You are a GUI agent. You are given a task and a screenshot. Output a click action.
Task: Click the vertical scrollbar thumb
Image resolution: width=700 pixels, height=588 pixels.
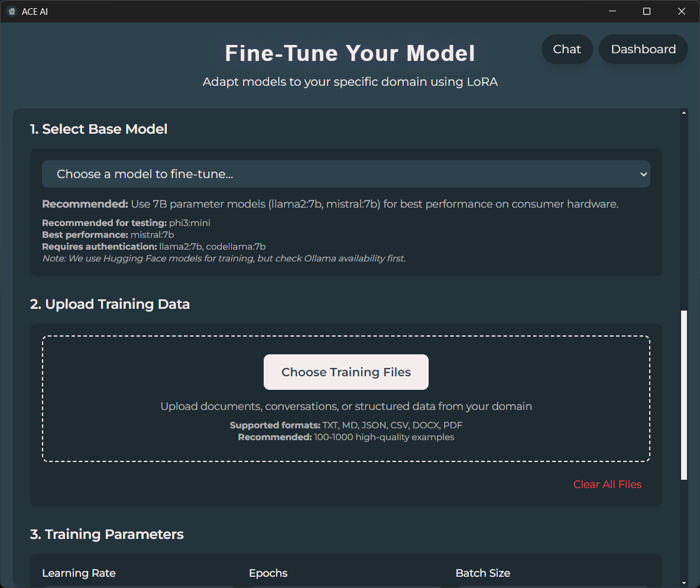(685, 396)
